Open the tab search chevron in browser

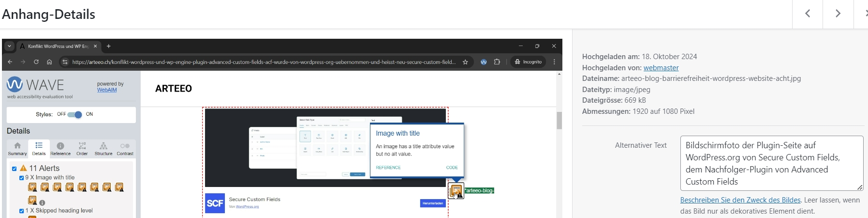pyautogui.click(x=9, y=47)
